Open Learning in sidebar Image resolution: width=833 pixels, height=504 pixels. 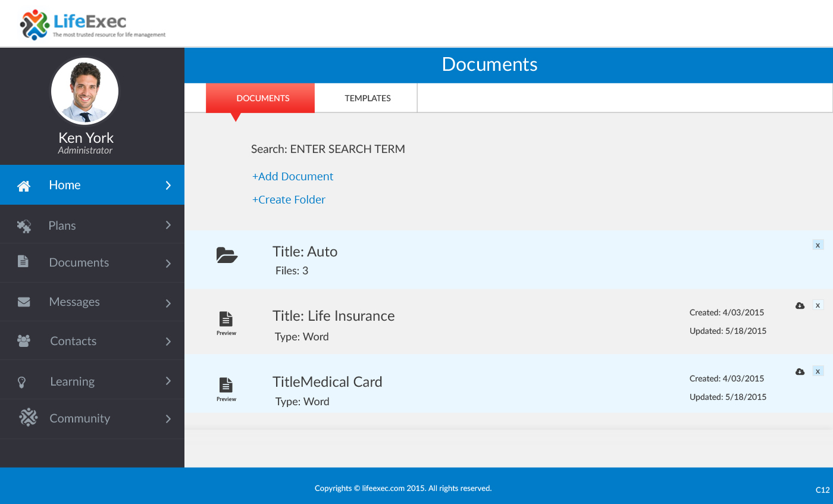[92, 381]
